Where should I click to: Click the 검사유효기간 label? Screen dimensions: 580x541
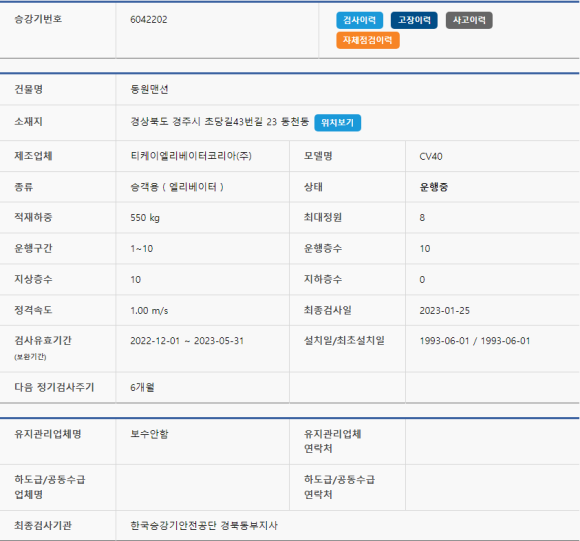pos(43,341)
